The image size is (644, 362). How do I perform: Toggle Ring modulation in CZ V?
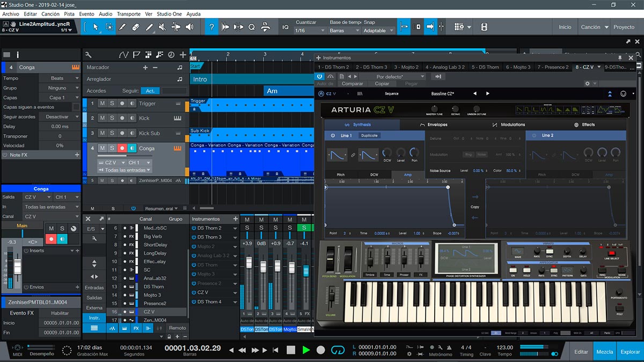coord(468,154)
